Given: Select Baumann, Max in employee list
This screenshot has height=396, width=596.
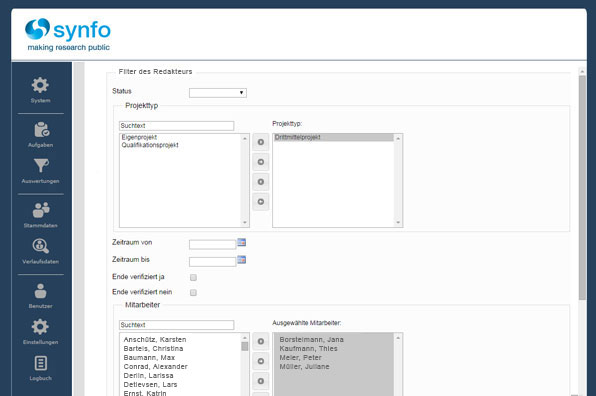Looking at the screenshot, I should 149,358.
